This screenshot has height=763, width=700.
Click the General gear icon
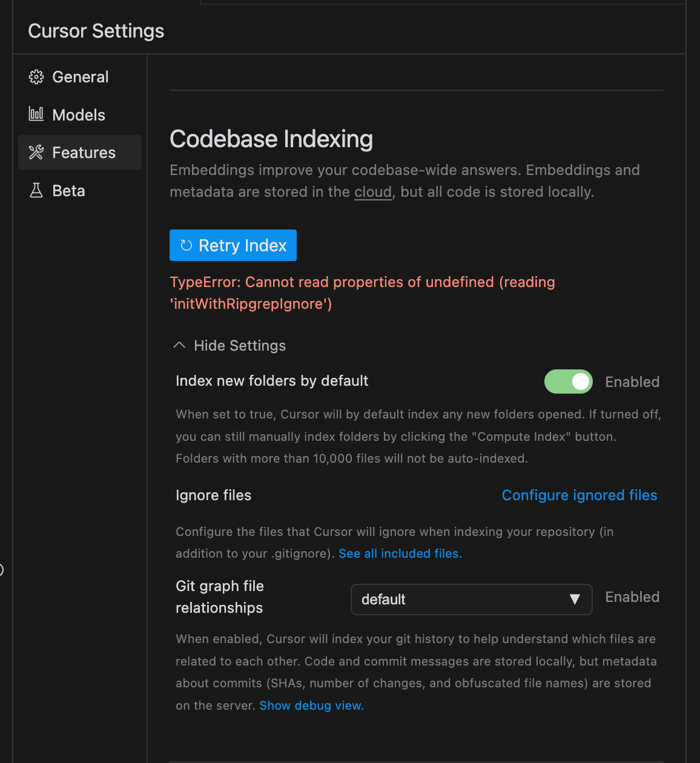coord(36,77)
